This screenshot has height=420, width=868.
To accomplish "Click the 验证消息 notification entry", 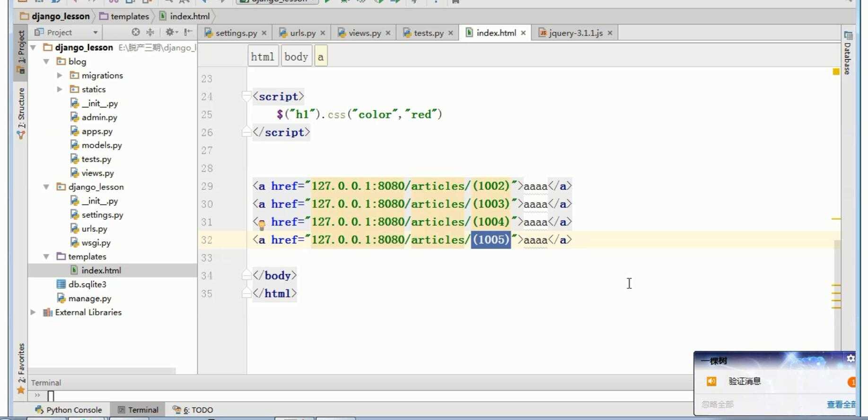I will click(x=745, y=381).
